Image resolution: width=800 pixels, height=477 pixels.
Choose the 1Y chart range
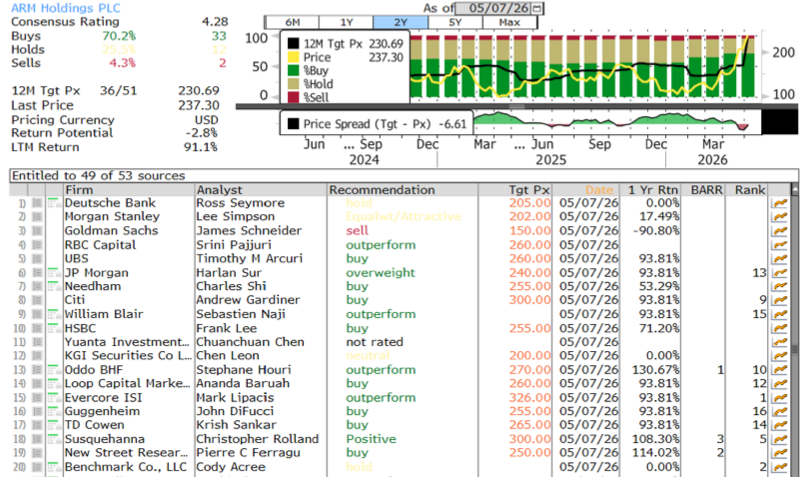coord(347,22)
